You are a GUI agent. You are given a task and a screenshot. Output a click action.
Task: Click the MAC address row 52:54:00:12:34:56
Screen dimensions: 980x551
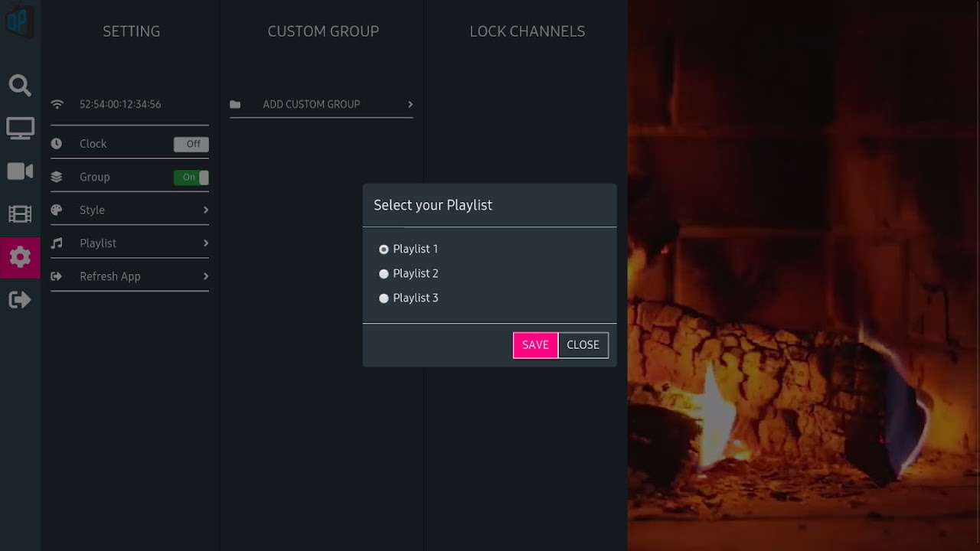[x=120, y=105]
